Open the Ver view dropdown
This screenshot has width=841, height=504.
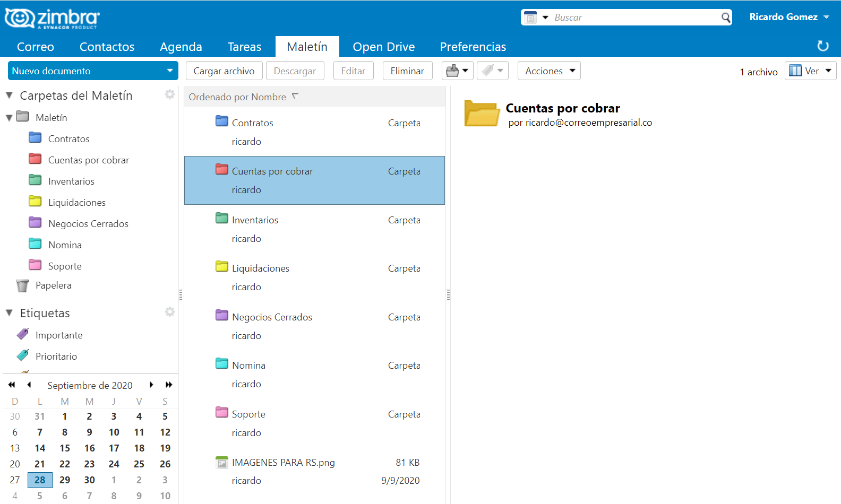(x=810, y=71)
